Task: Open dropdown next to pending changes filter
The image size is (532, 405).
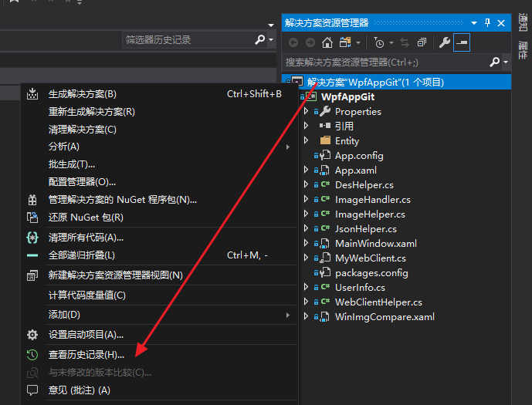Action: click(391, 43)
